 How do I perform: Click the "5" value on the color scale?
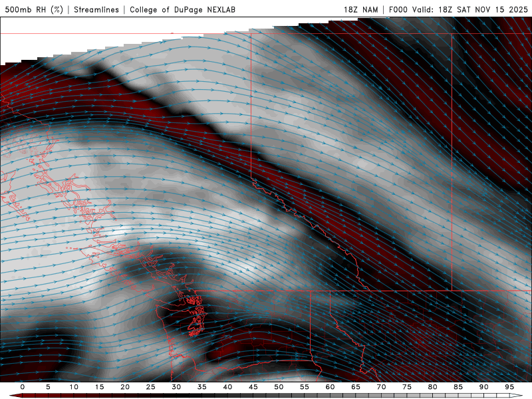[x=48, y=387]
